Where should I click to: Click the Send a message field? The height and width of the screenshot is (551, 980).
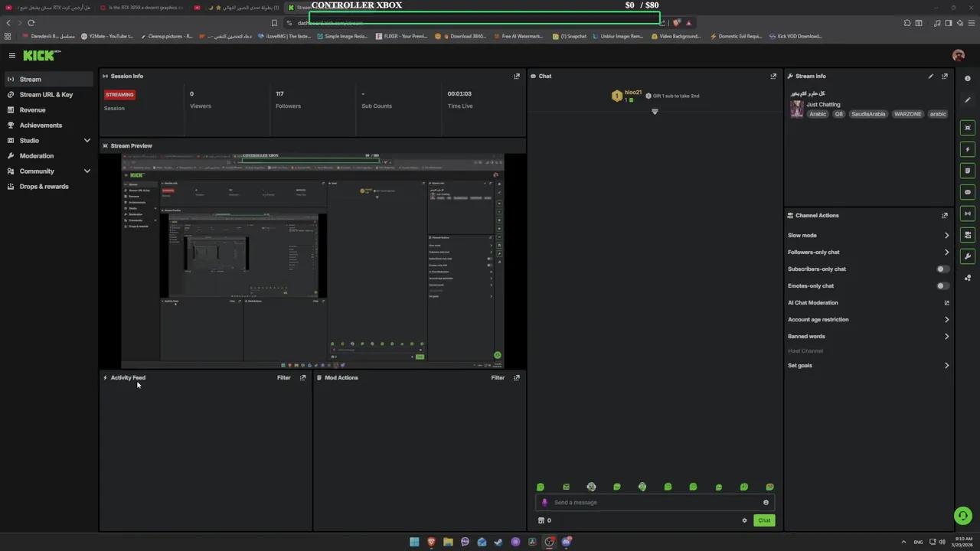655,503
